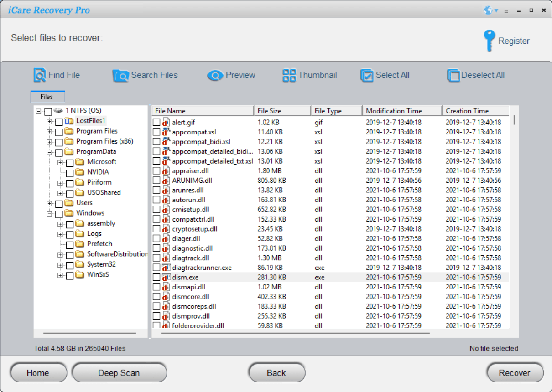Screen dimensions: 552x392
Task: Click the appraiser.dll file icon
Action: (x=167, y=170)
